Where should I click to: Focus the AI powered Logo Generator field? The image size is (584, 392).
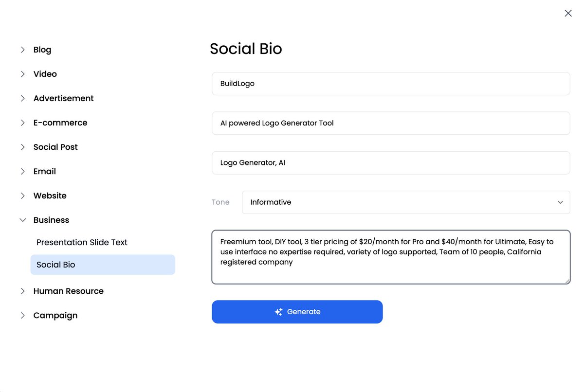coord(391,123)
